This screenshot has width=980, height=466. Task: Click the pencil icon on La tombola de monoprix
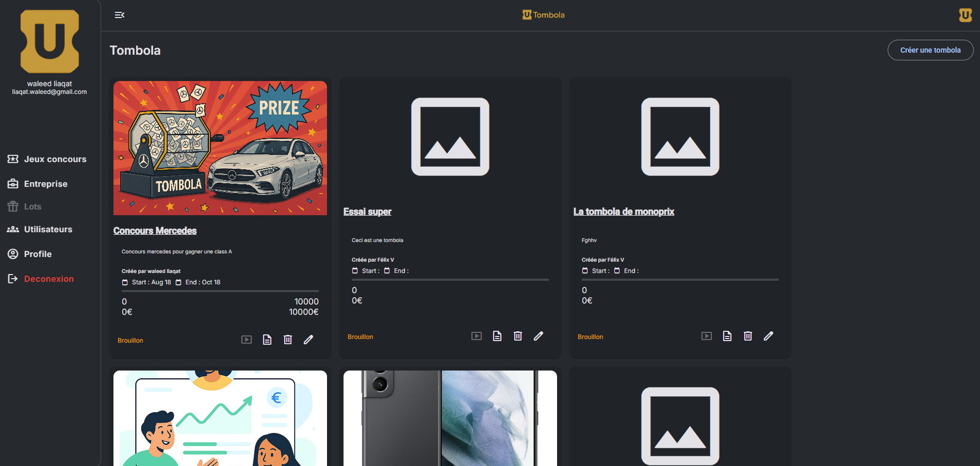coord(769,336)
